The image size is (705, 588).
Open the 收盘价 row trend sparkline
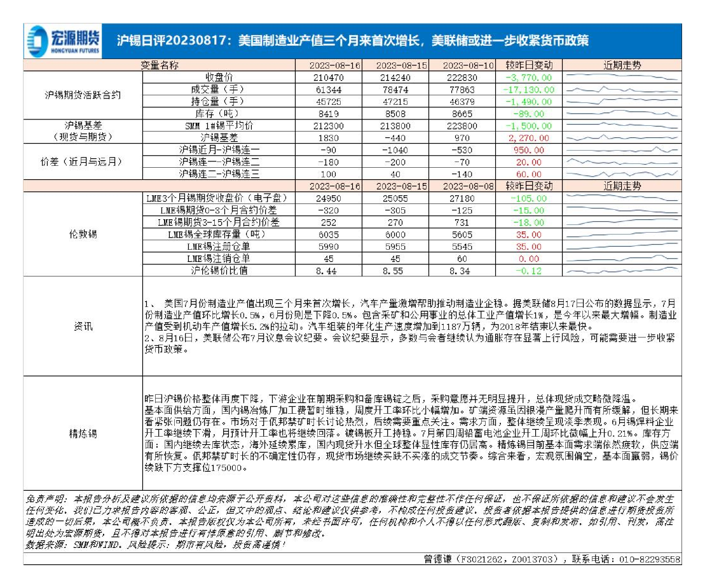coord(622,78)
